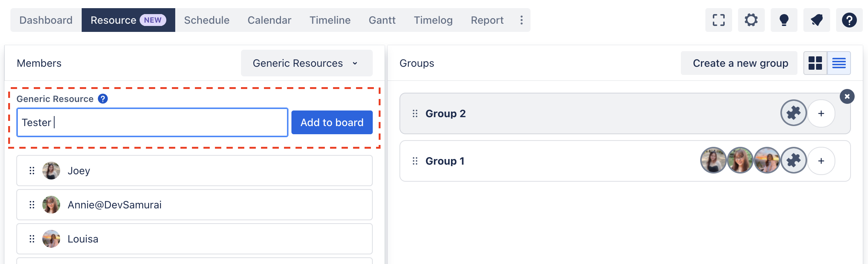This screenshot has height=264, width=868.
Task: Click Louisa's avatar in members list
Action: (x=51, y=239)
